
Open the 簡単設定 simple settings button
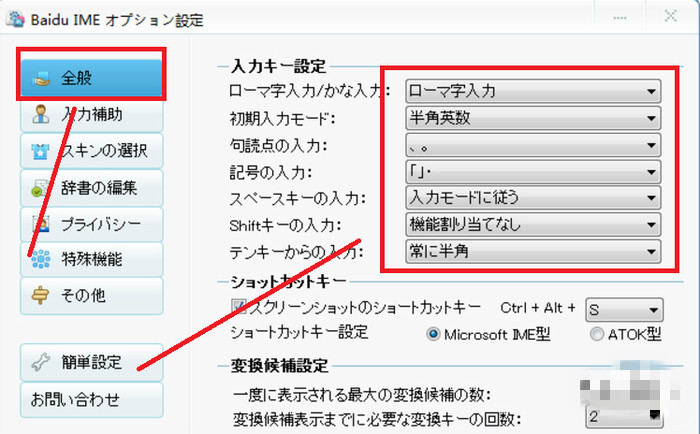click(x=92, y=362)
